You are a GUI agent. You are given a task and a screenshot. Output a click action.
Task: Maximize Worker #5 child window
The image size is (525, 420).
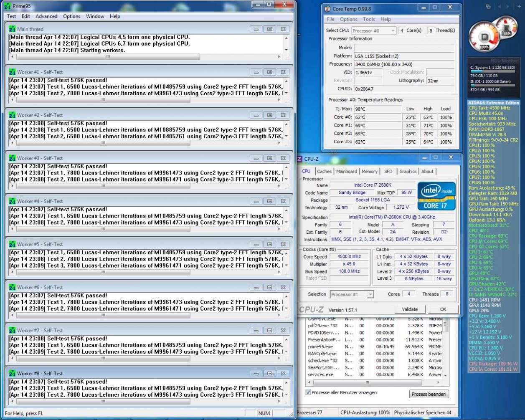point(269,244)
